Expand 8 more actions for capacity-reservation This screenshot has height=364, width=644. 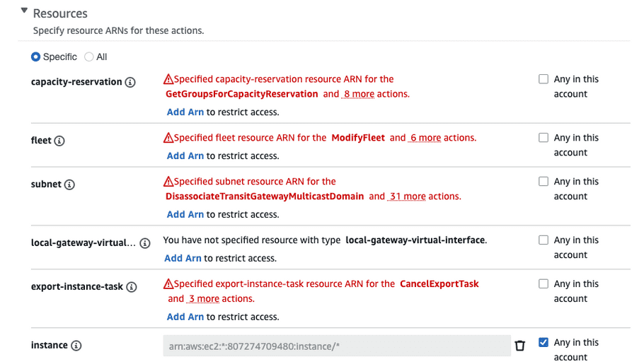(358, 94)
